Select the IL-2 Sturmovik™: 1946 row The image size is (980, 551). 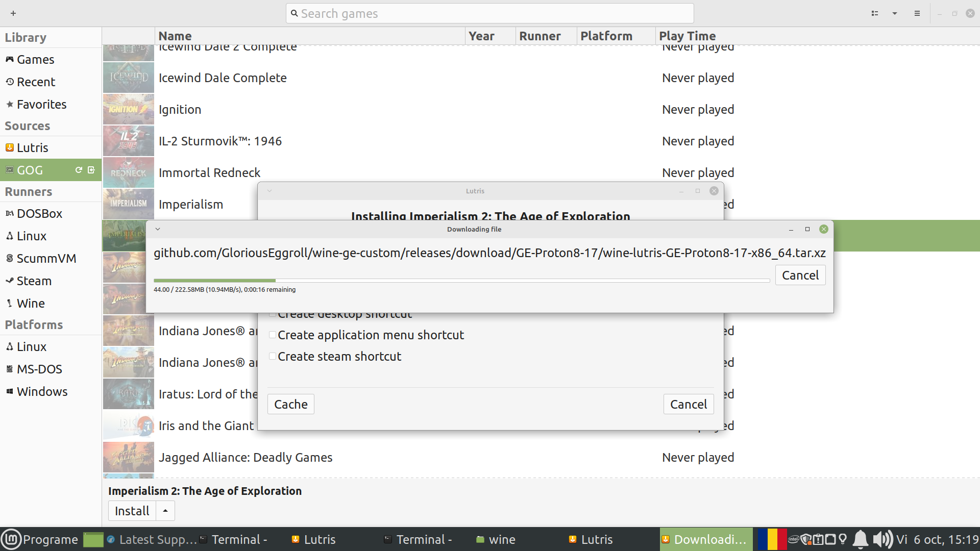pyautogui.click(x=541, y=141)
